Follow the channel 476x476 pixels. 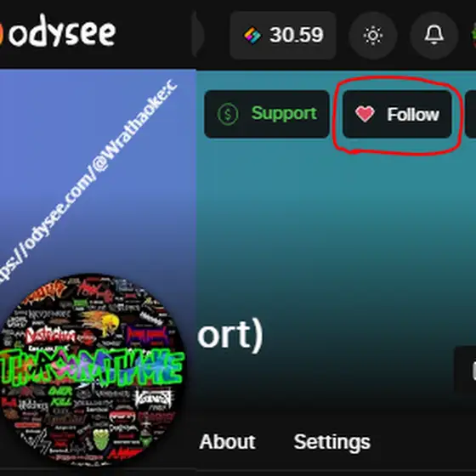pyautogui.click(x=397, y=114)
